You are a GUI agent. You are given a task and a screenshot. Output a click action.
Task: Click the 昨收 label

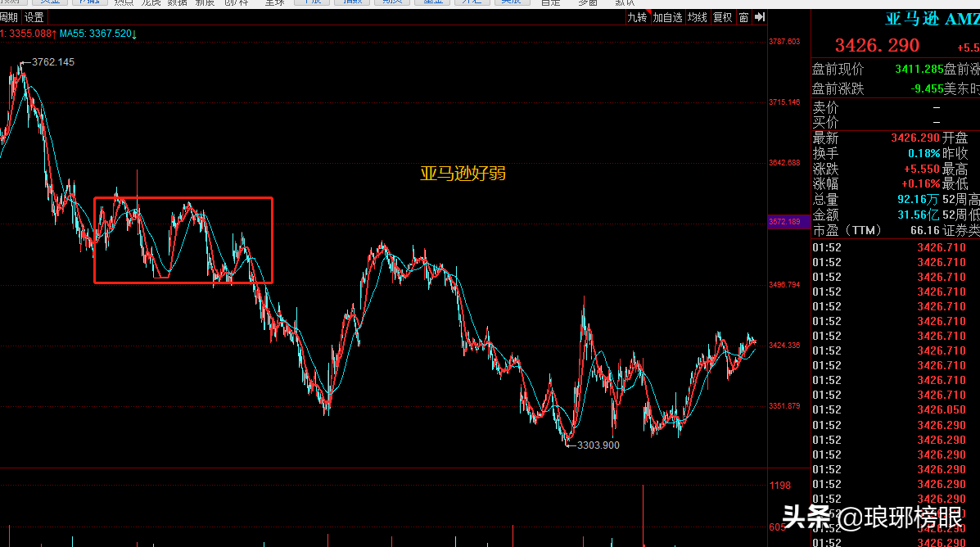pyautogui.click(x=955, y=153)
